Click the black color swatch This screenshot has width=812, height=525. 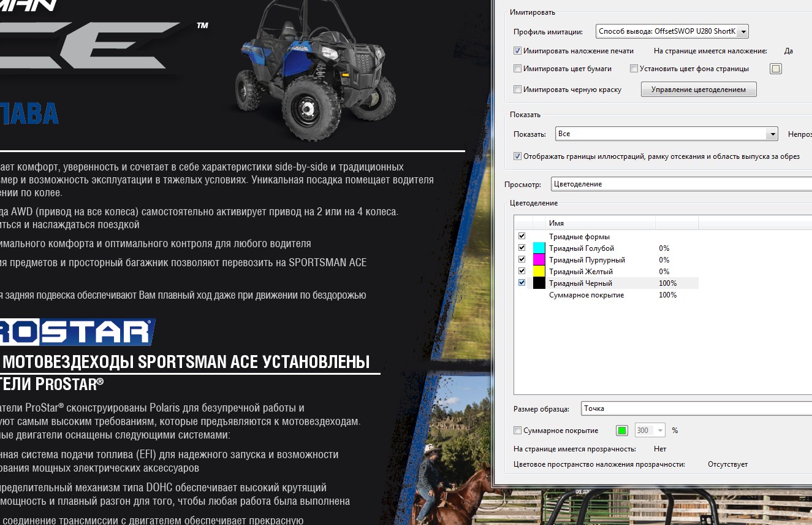click(539, 283)
